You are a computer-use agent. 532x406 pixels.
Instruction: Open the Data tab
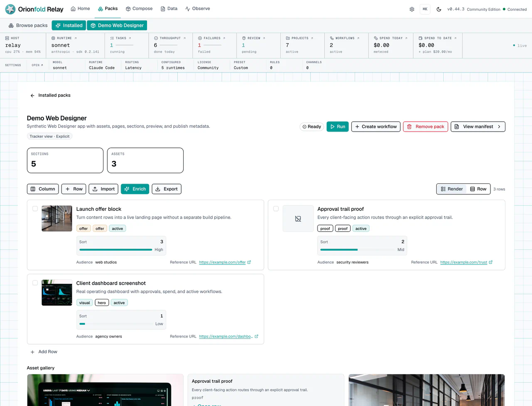[169, 9]
